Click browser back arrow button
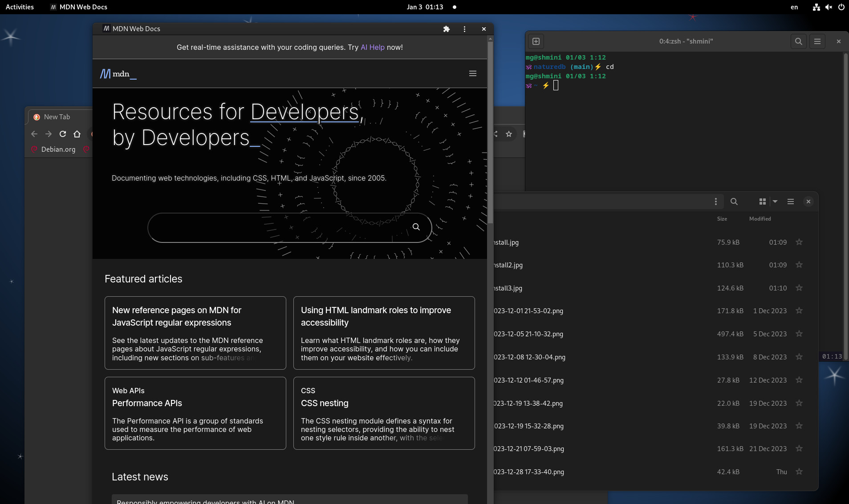849x504 pixels. tap(34, 134)
